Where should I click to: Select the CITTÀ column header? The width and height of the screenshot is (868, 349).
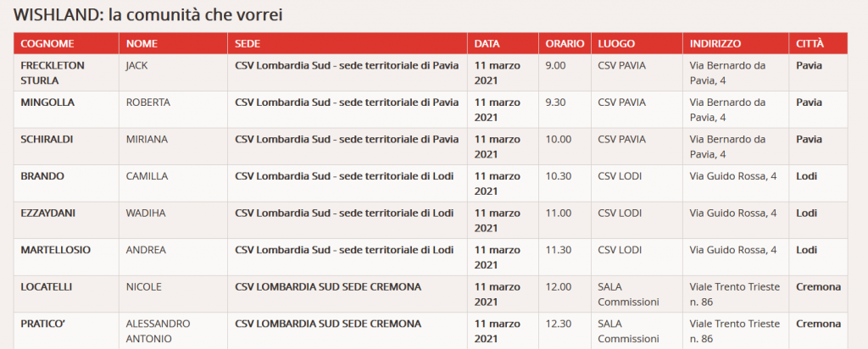810,43
